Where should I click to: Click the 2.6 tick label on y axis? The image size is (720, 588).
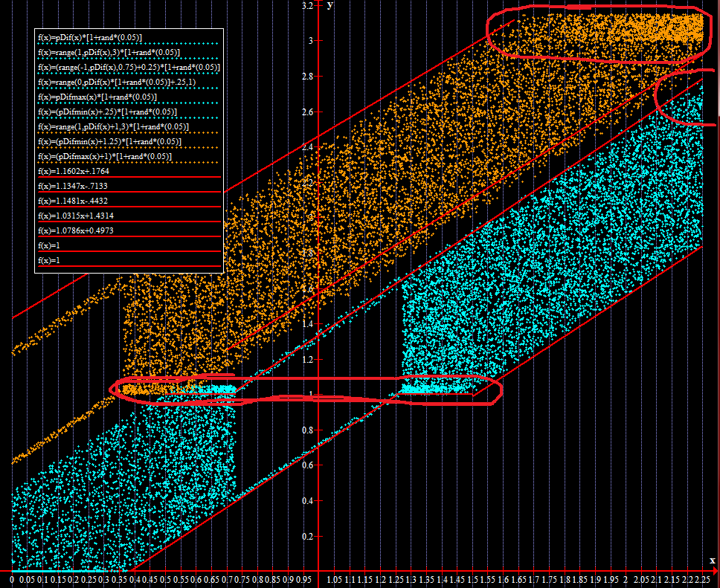pos(307,112)
